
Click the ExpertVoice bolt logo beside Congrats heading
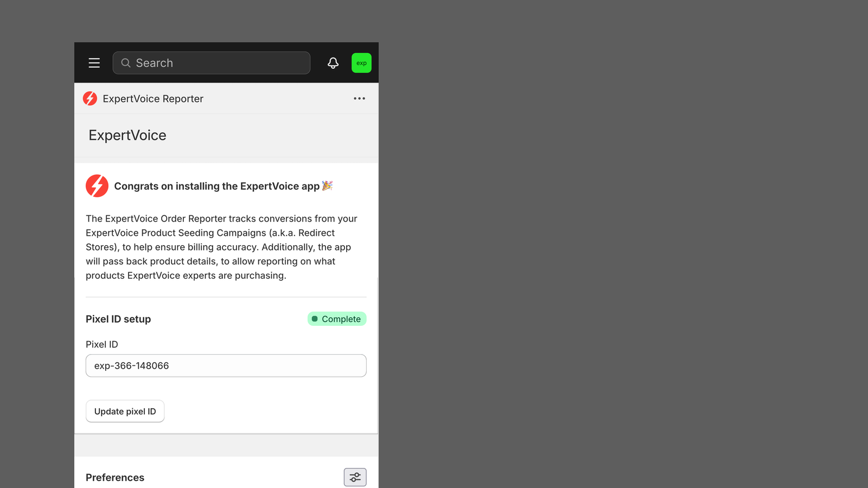click(x=97, y=186)
